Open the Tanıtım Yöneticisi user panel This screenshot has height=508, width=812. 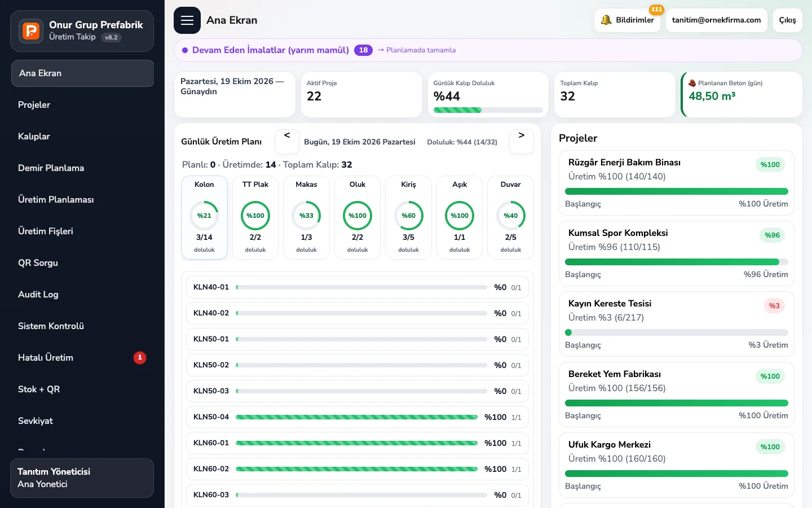tap(82, 478)
